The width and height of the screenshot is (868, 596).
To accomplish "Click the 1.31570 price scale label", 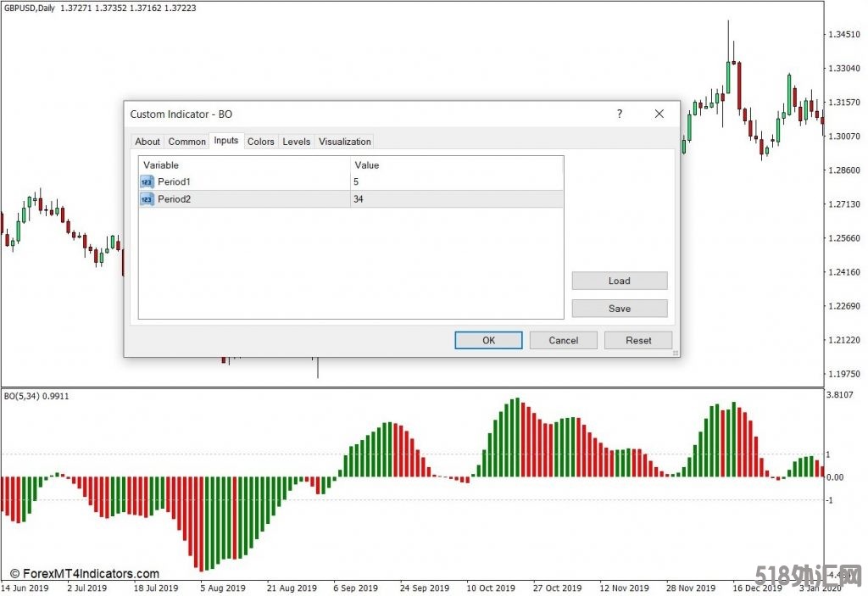I will pos(844,103).
